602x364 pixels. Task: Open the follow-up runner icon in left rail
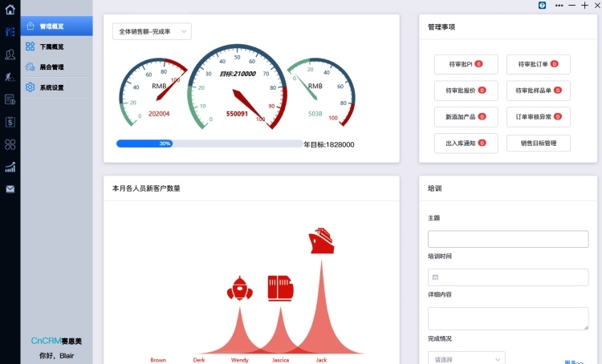coord(10,77)
